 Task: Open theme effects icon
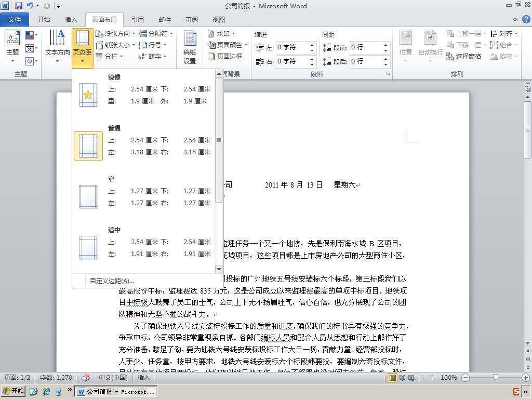click(31, 61)
